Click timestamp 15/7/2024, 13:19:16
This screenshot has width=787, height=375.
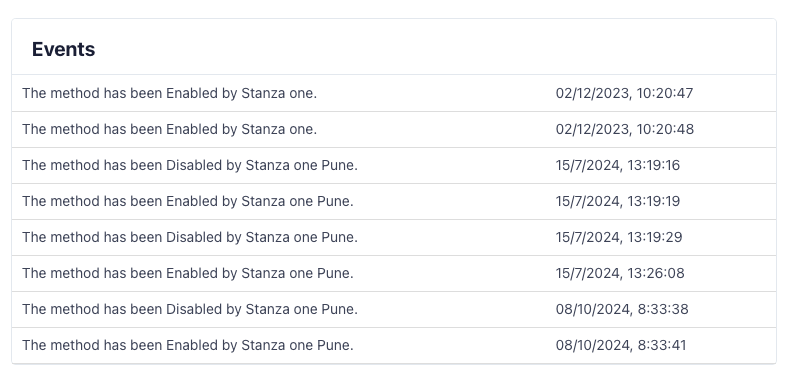coord(618,166)
